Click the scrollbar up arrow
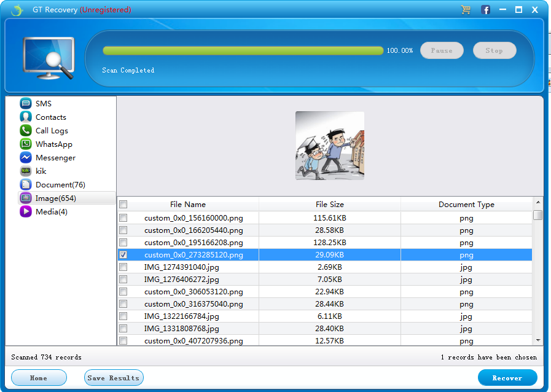 pos(537,202)
